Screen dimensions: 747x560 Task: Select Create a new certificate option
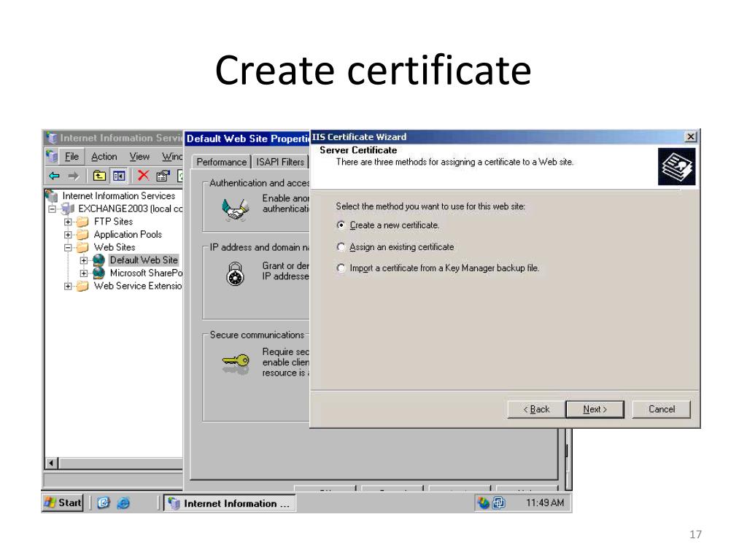[x=341, y=225]
